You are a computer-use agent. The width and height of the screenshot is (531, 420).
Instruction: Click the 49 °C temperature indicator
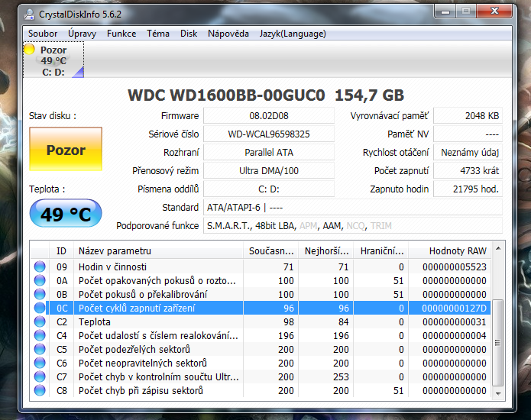(x=66, y=214)
